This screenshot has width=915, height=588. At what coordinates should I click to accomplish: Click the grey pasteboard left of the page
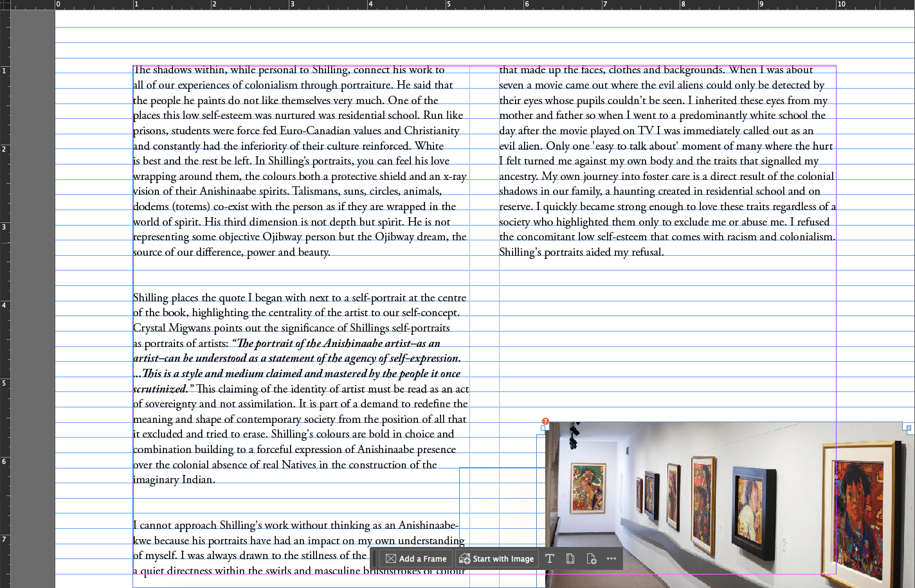click(x=32, y=289)
